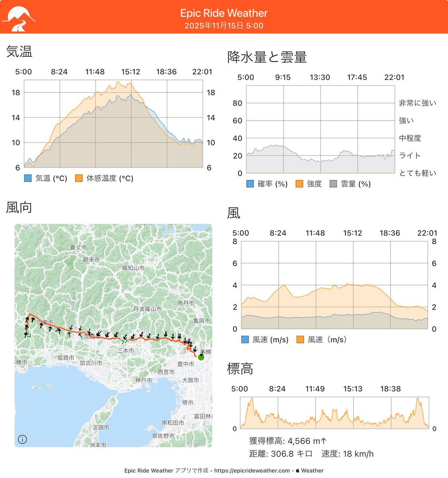Click the green route endpoint marker on map
This screenshot has width=448, height=478.
(x=201, y=357)
